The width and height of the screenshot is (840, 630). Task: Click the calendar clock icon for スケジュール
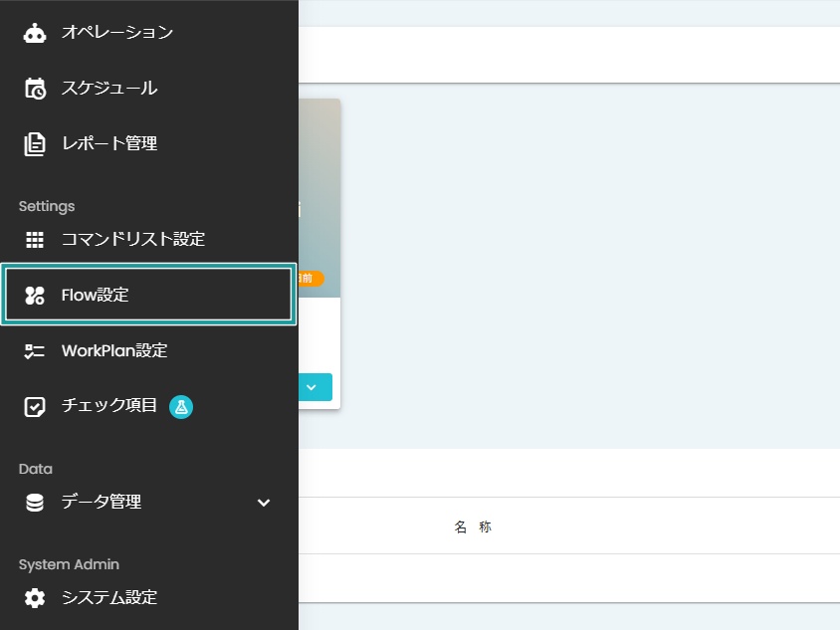(35, 89)
